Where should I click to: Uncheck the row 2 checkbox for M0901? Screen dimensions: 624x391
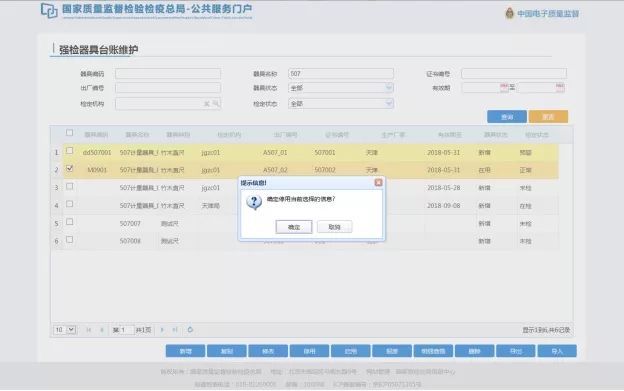pyautogui.click(x=70, y=168)
